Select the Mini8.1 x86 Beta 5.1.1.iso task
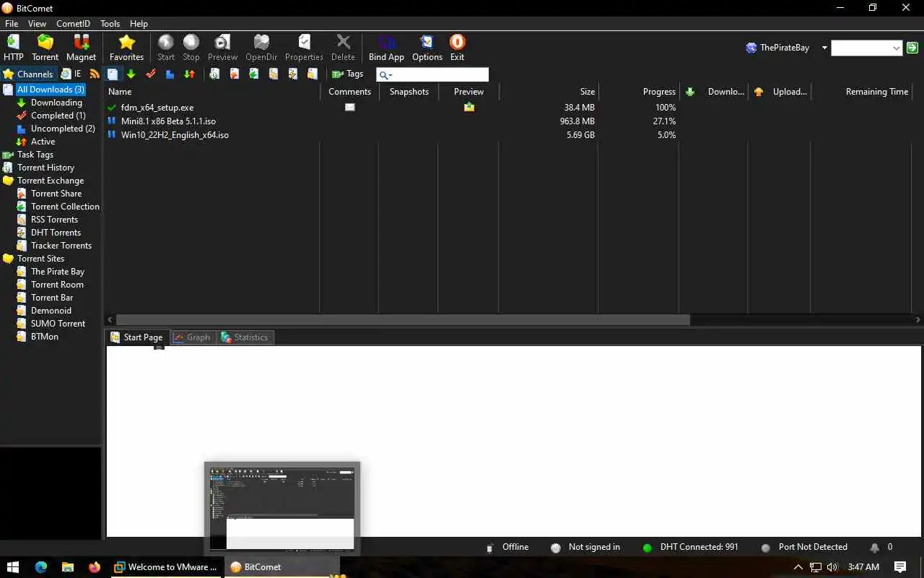This screenshot has width=924, height=578. pyautogui.click(x=168, y=121)
